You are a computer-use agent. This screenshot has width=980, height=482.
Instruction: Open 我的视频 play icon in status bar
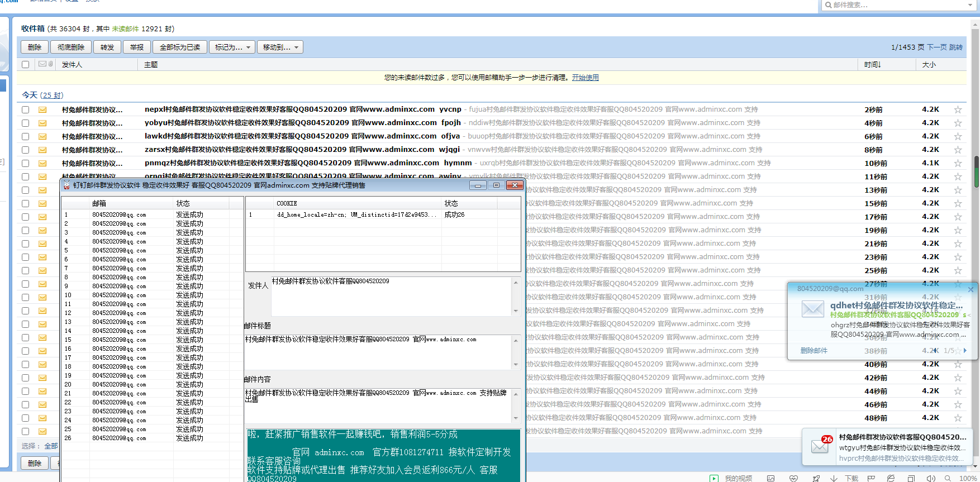pyautogui.click(x=713, y=478)
